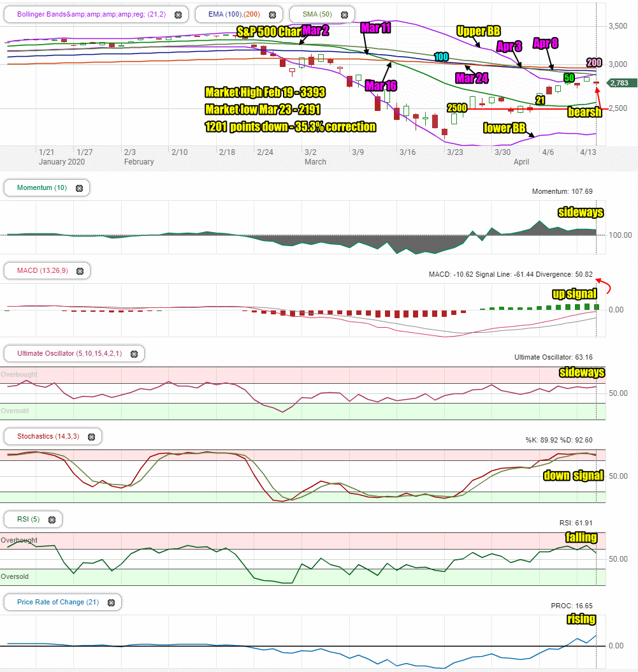Click the EMA (100),(200) label

click(234, 14)
